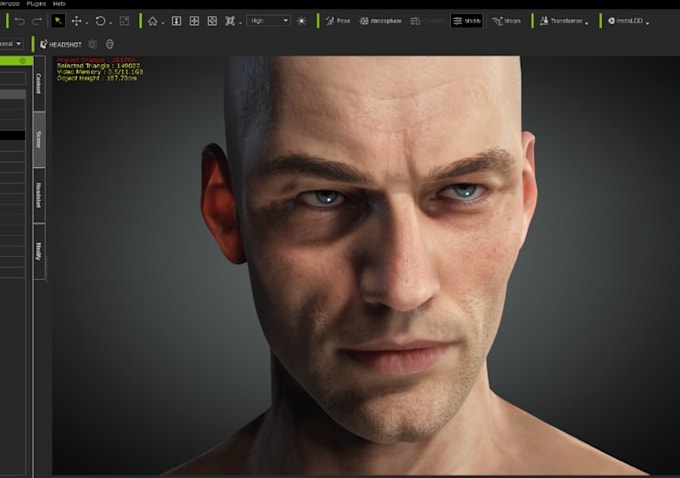The height and width of the screenshot is (478, 680).
Task: Toggle the Modify button in toolbar
Action: tap(467, 21)
